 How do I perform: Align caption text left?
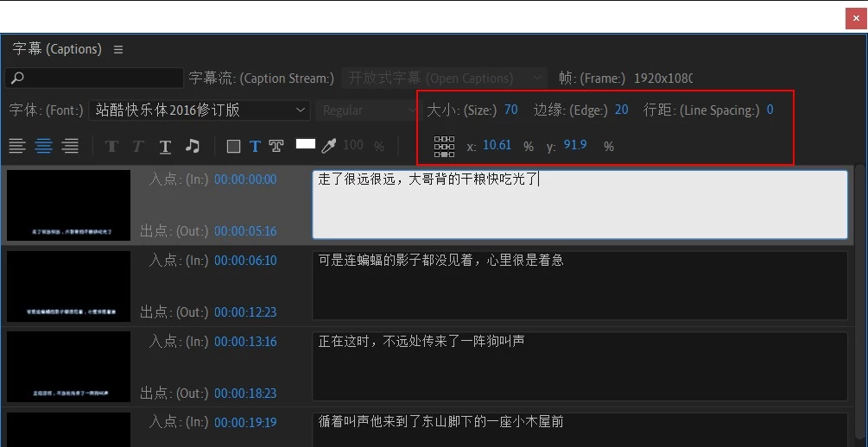[x=17, y=146]
